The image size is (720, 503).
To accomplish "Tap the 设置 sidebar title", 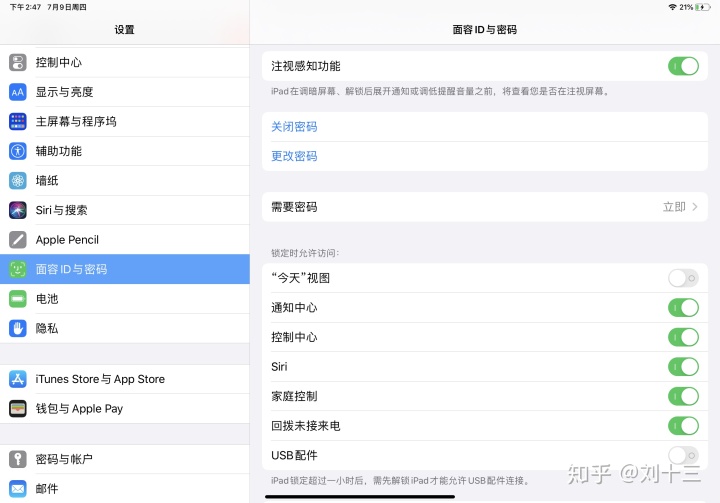I will click(x=124, y=30).
